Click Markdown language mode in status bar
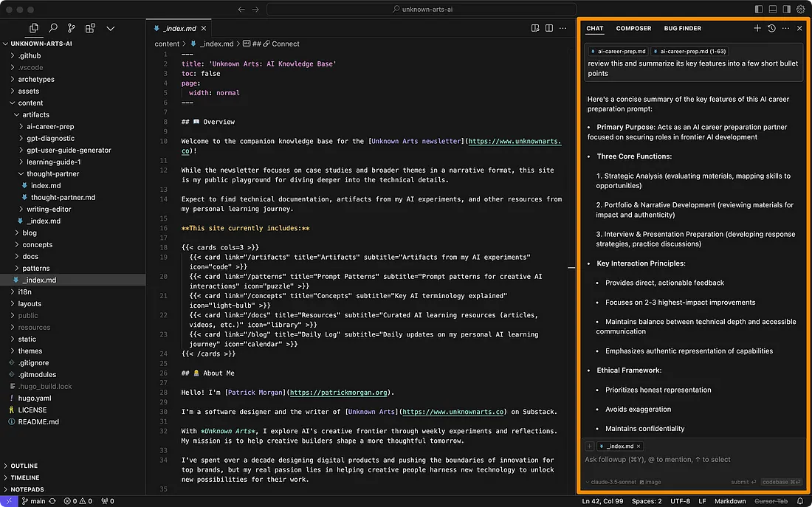 click(x=729, y=501)
